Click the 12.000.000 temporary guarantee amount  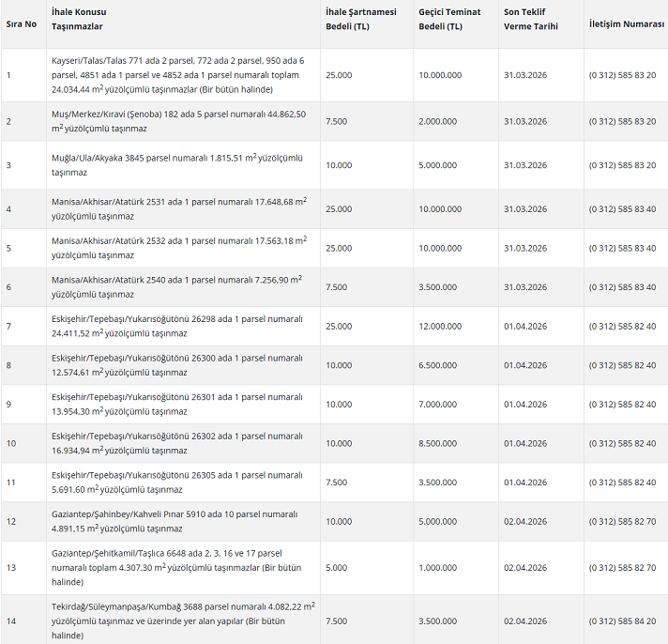[x=440, y=326]
